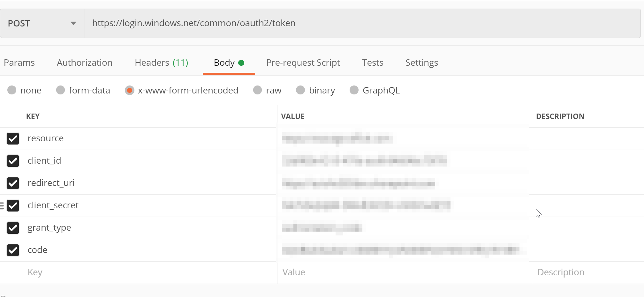Image resolution: width=644 pixels, height=297 pixels.
Task: Switch to the Tests tab
Action: 372,63
